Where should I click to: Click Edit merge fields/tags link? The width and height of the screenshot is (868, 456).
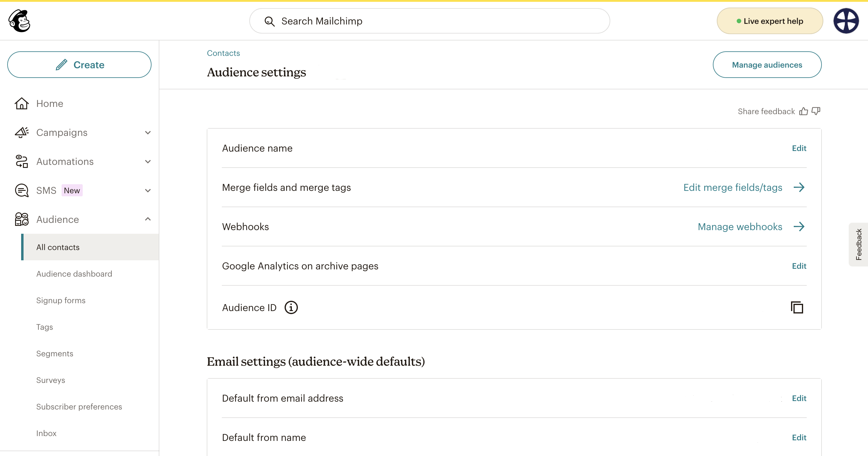[732, 188]
